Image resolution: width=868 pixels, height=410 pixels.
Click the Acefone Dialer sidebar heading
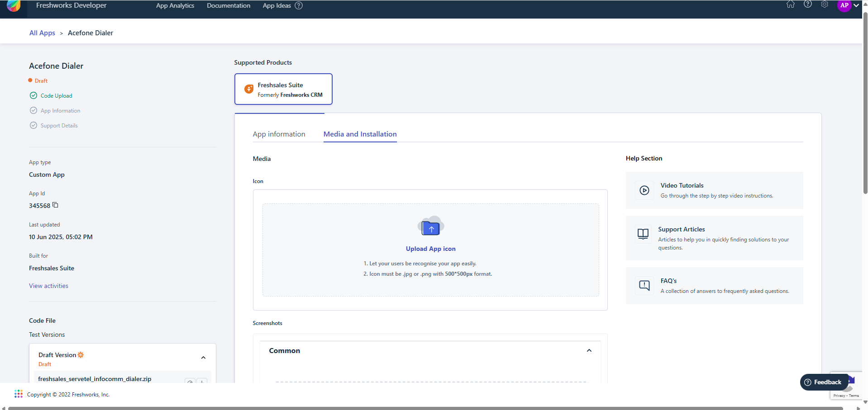pyautogui.click(x=56, y=66)
